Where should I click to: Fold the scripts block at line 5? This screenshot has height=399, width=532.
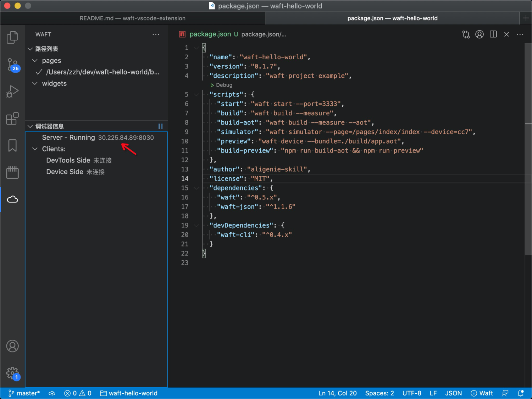(196, 94)
